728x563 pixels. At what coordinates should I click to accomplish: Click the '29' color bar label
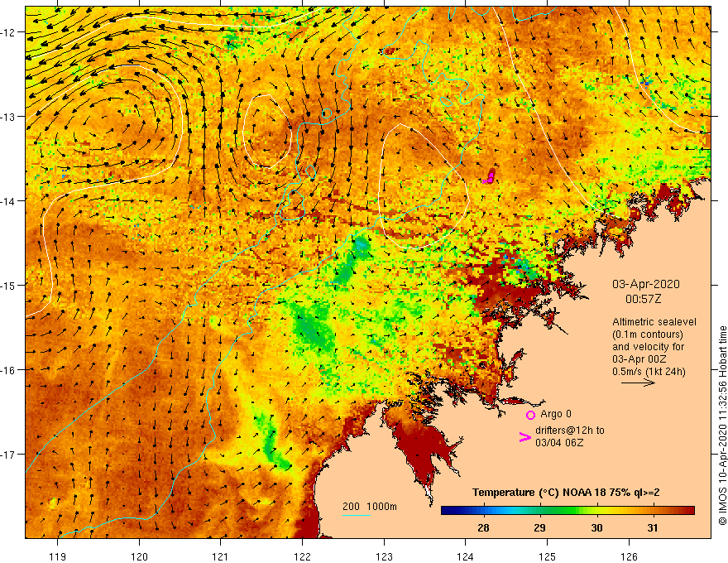pos(539,527)
